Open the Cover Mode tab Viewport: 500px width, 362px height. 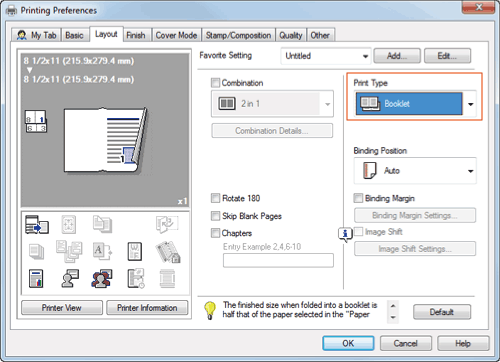[176, 35]
